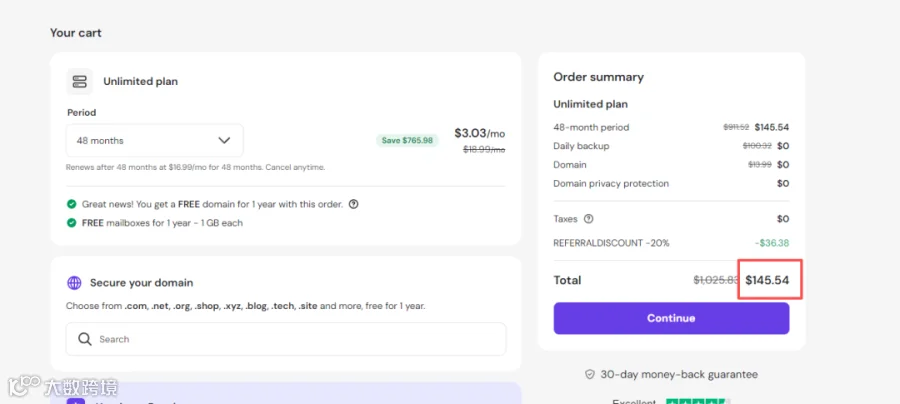Click the 30-day money-back guarantee text
Viewport: 900px width, 404px height.
click(679, 375)
